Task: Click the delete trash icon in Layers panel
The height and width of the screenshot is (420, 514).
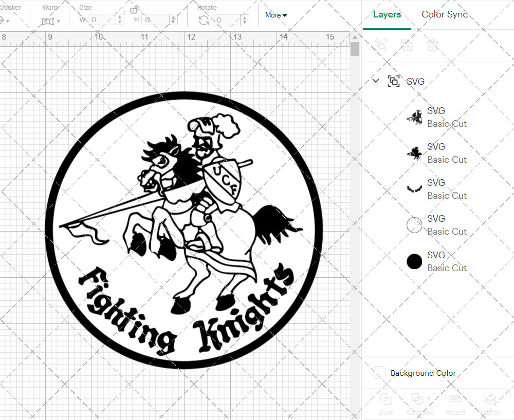Action: pos(433,45)
